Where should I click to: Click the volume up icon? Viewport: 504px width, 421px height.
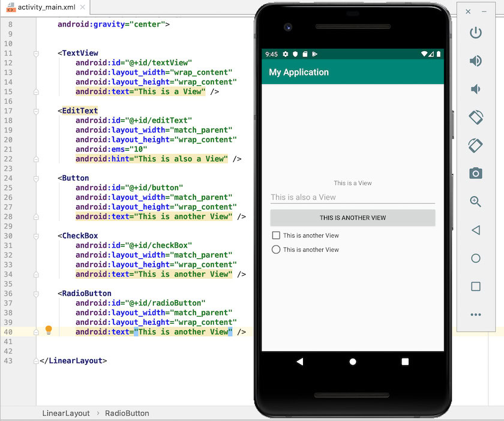(x=476, y=61)
